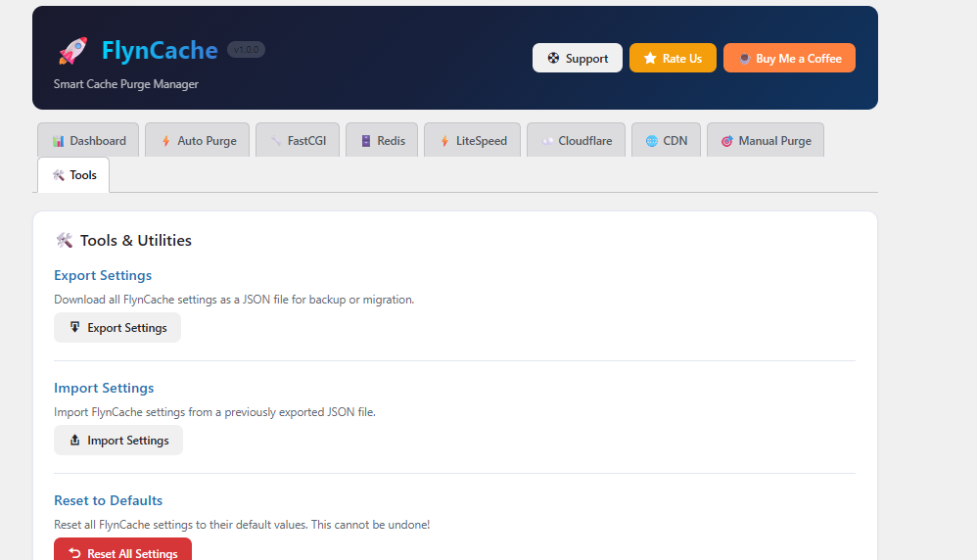This screenshot has width=977, height=560.
Task: Click the Support button
Action: pyautogui.click(x=577, y=58)
